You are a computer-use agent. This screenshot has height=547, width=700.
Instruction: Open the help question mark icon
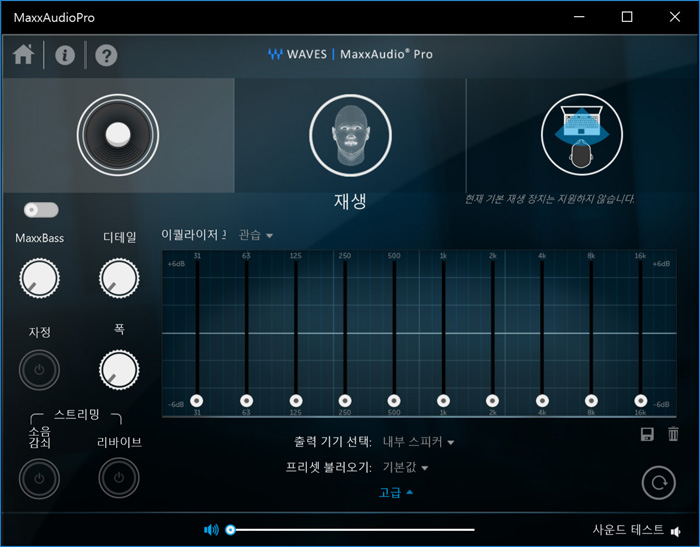point(106,55)
